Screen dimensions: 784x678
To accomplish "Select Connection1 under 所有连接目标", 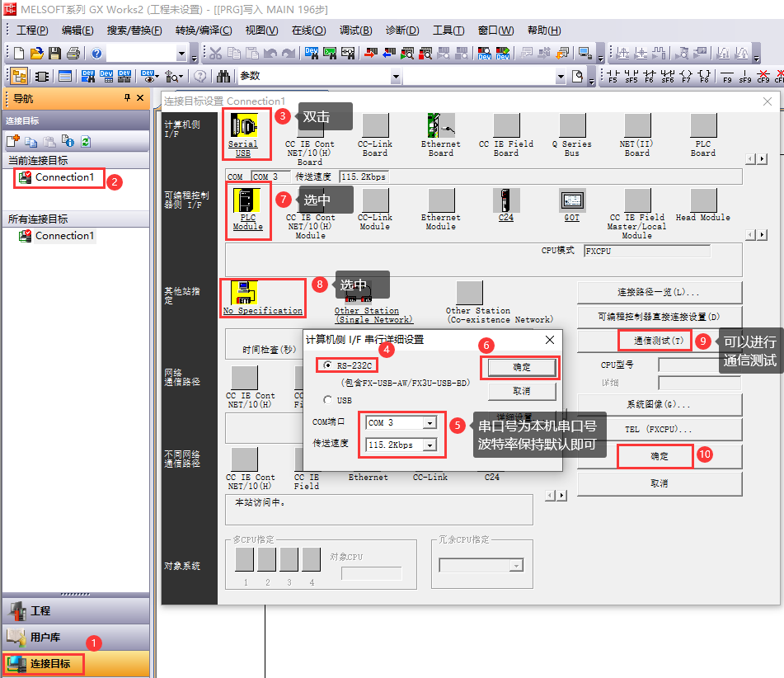I will click(57, 236).
